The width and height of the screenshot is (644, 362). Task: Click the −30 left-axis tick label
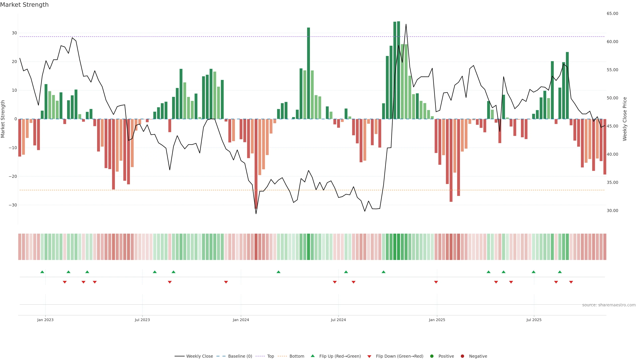point(13,205)
